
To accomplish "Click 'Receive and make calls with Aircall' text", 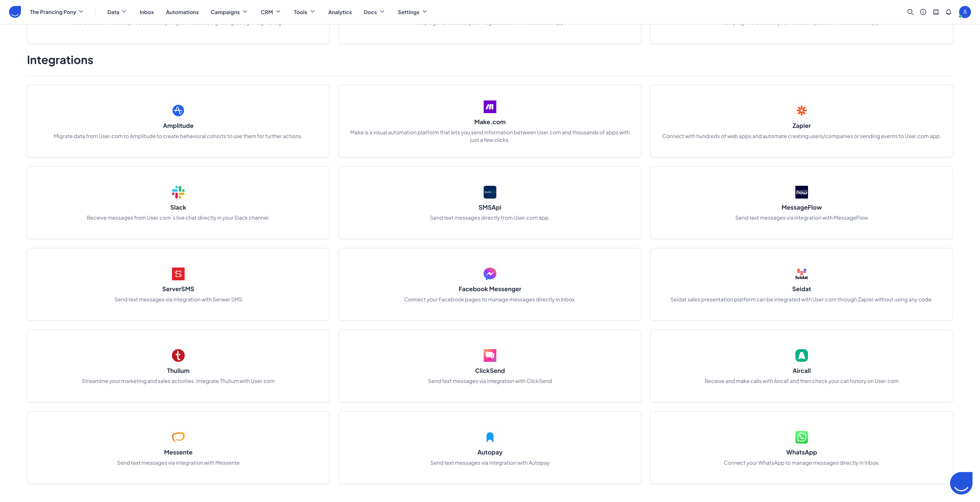I will (801, 381).
